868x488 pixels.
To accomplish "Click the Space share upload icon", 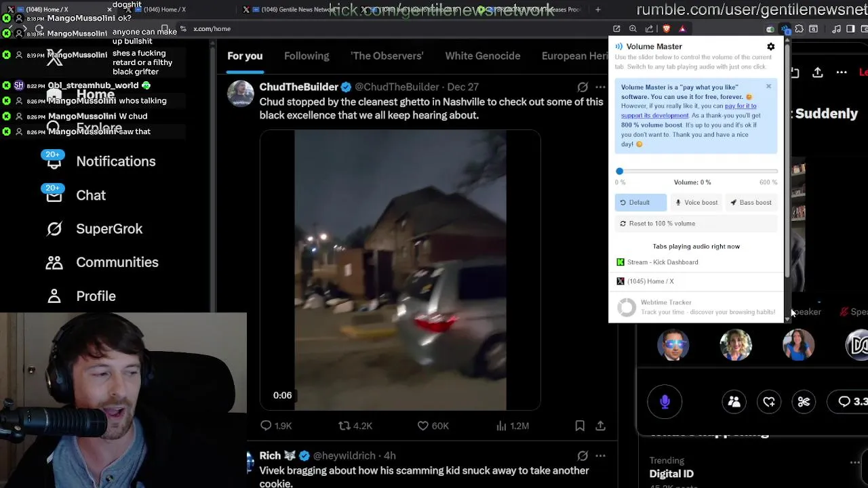I will pos(818,73).
